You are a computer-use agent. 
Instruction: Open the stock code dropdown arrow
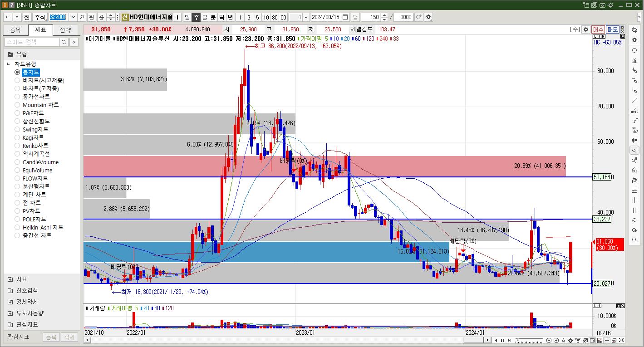click(73, 17)
